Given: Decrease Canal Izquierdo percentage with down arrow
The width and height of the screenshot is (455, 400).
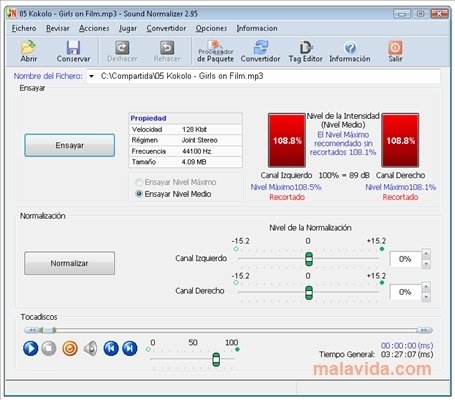Looking at the screenshot, I should [426, 264].
